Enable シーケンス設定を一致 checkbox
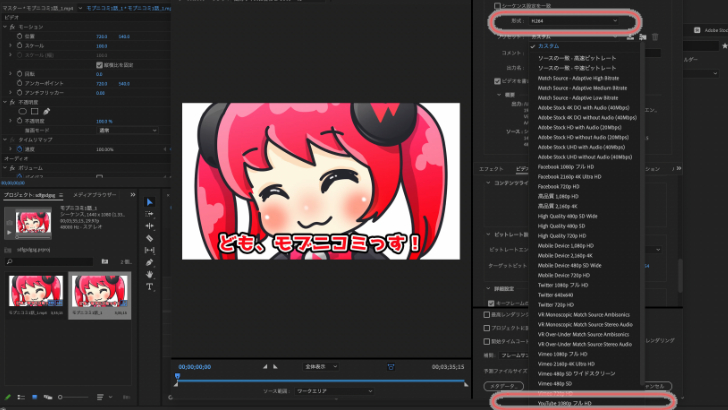 click(x=497, y=6)
